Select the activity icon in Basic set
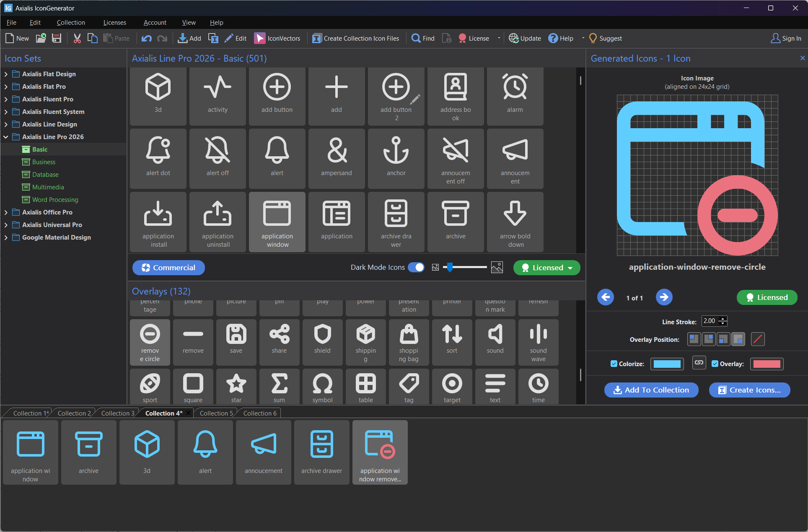Image resolution: width=808 pixels, height=532 pixels. point(218,96)
